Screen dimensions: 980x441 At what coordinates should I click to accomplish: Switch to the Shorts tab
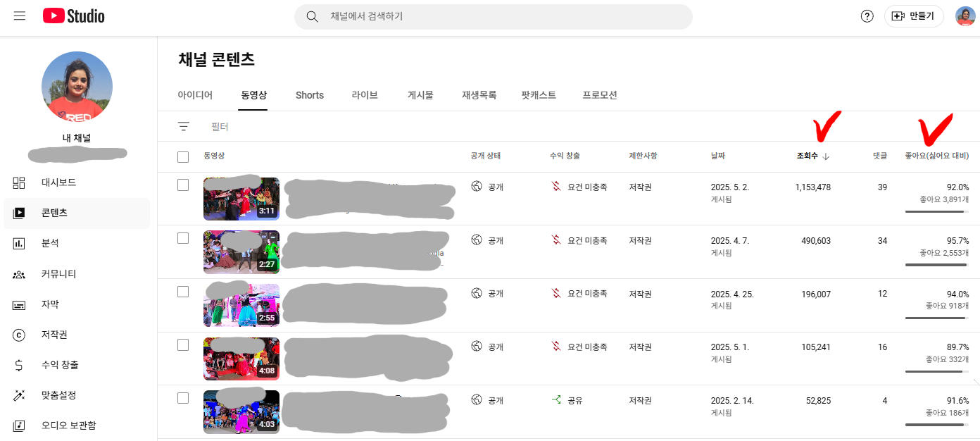(x=310, y=95)
